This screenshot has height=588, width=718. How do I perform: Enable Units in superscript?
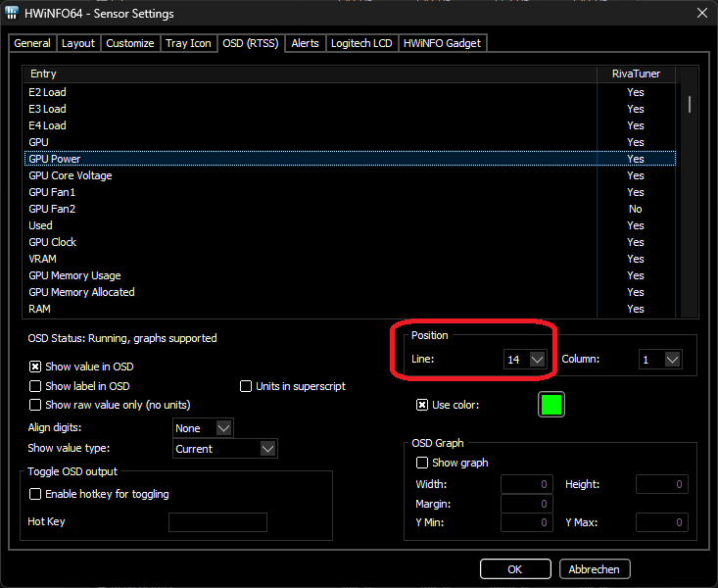pyautogui.click(x=246, y=386)
